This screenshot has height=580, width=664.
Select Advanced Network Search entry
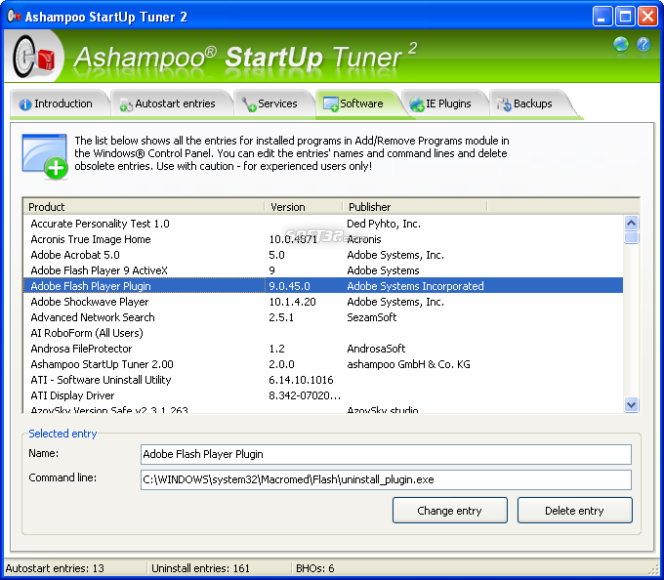coord(323,318)
